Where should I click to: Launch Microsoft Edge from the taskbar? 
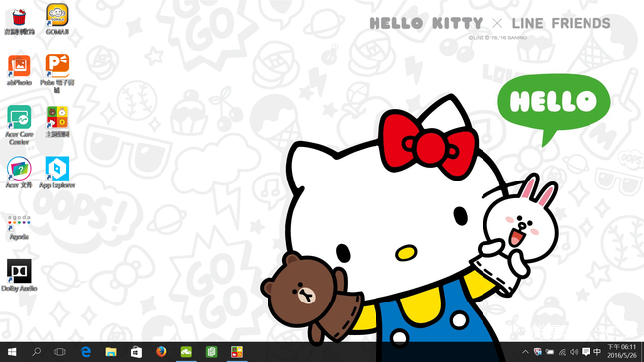point(86,352)
